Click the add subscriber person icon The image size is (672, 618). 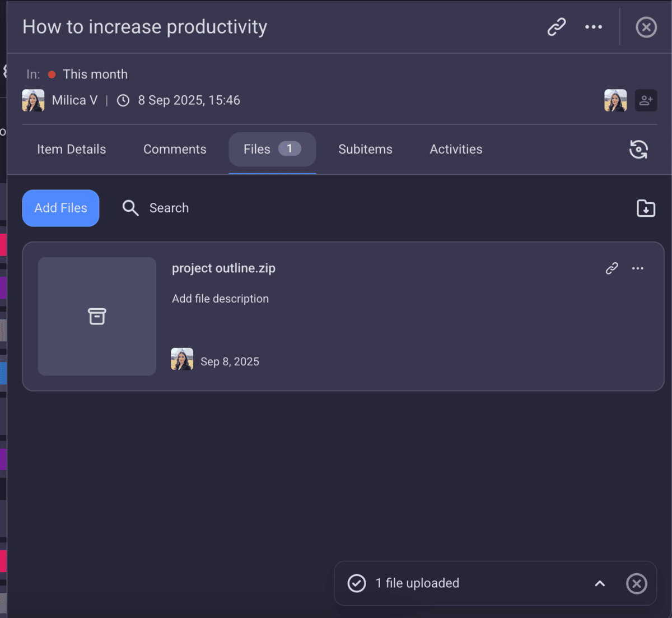point(646,101)
